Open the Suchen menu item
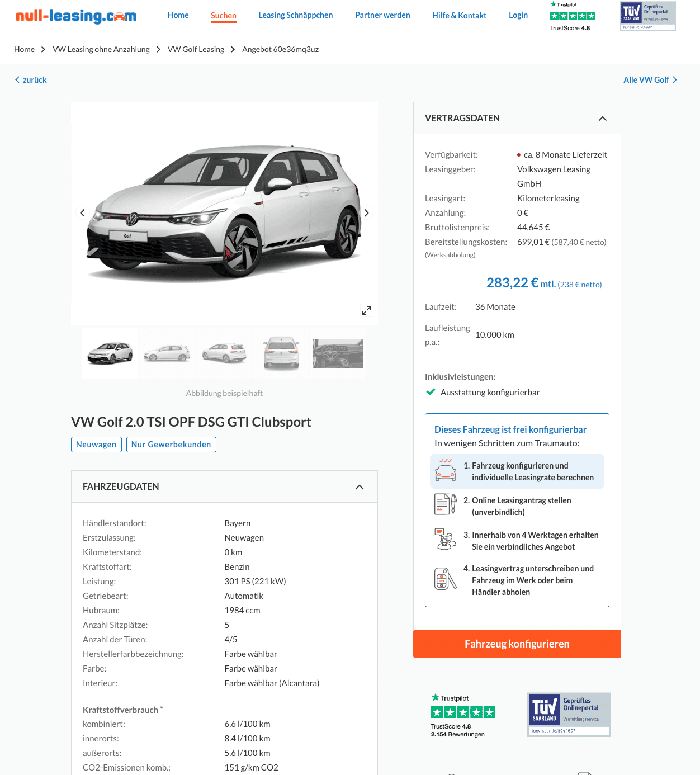The height and width of the screenshot is (775, 700). click(x=224, y=16)
